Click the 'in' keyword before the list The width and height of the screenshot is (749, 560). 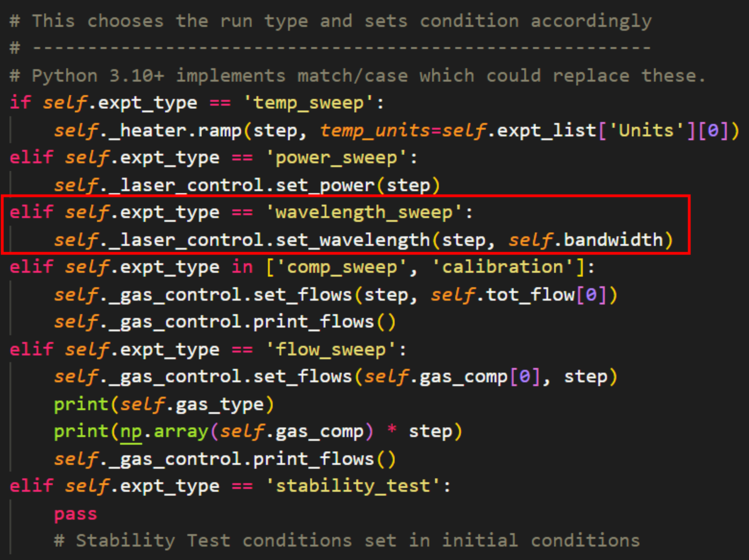pos(242,268)
